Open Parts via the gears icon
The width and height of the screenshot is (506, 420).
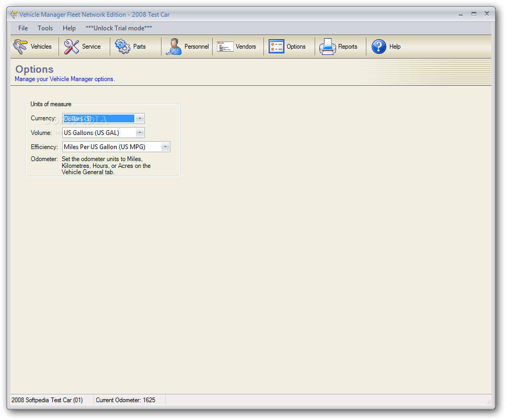(x=123, y=47)
